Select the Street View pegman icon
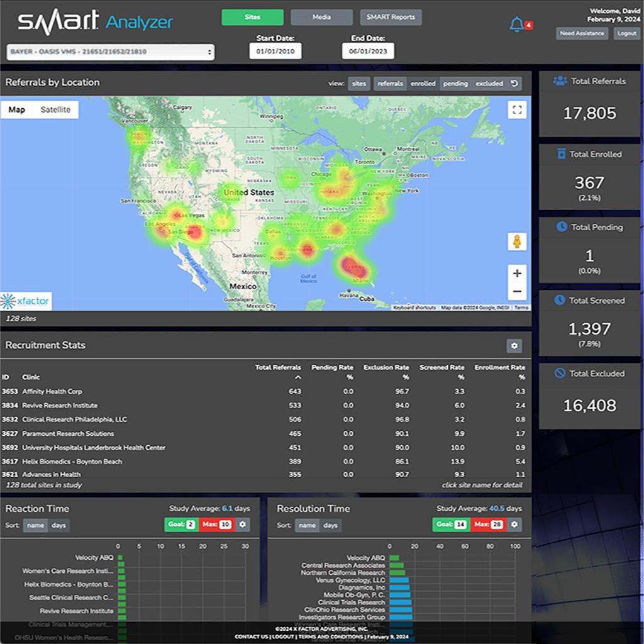Screen dimensions: 644x644 tap(517, 242)
